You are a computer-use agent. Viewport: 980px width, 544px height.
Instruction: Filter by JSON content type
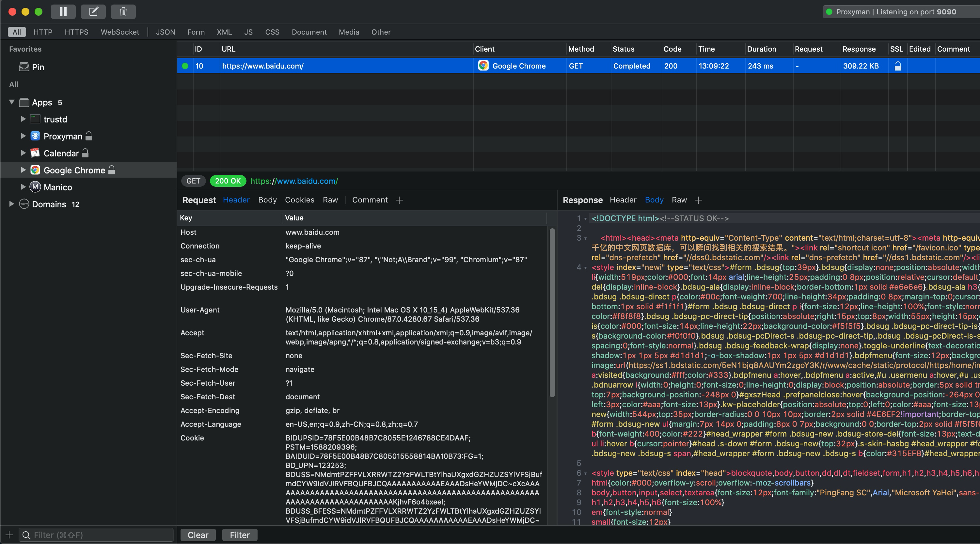(x=166, y=32)
